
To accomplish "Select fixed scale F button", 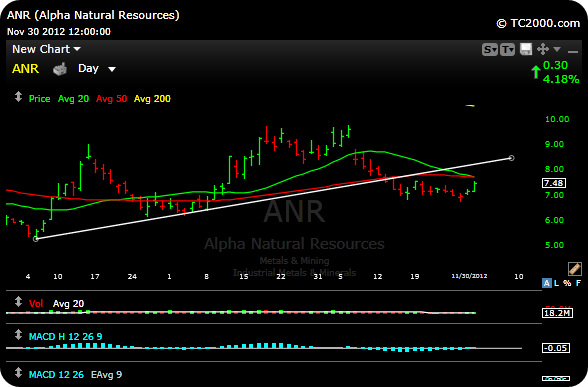I will click(578, 283).
